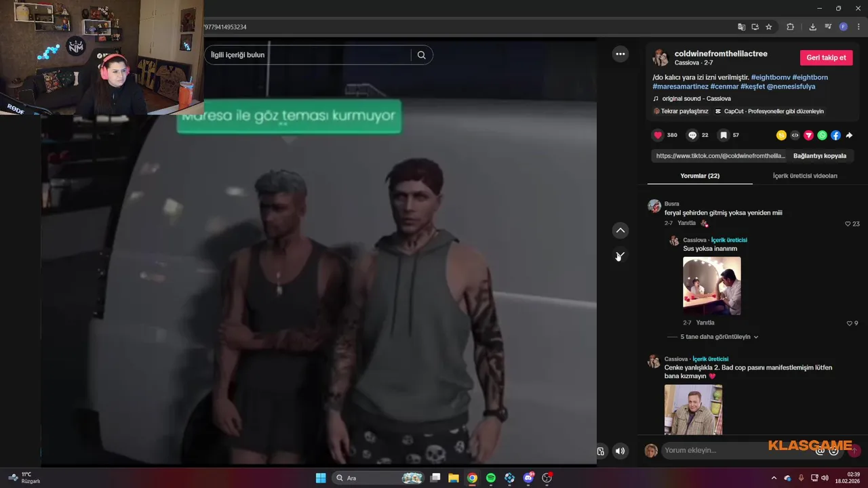Open more share options arrow
868x488 pixels.
tap(849, 136)
